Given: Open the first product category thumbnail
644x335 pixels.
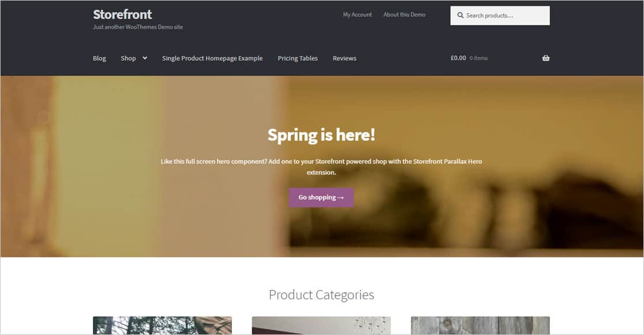Looking at the screenshot, I should [x=162, y=325].
